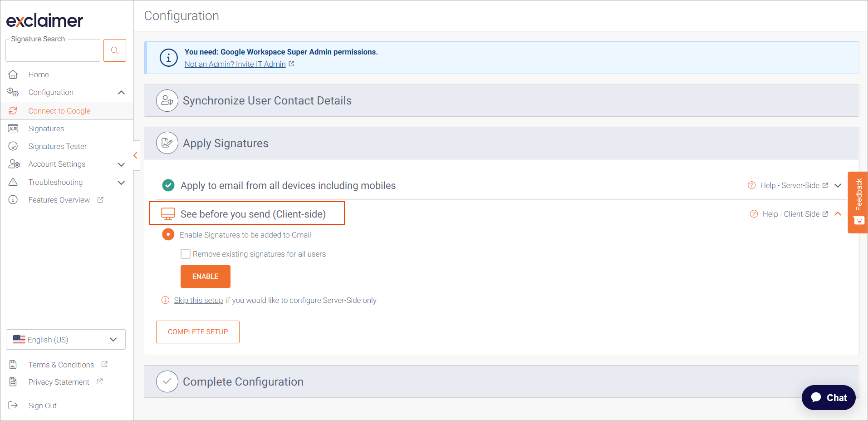The width and height of the screenshot is (868, 421).
Task: Click into the Signature Search field
Action: click(x=53, y=51)
